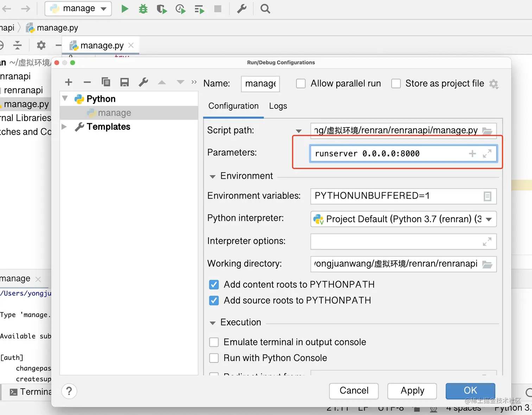Save configuration with the floppy disk icon

[x=125, y=82]
